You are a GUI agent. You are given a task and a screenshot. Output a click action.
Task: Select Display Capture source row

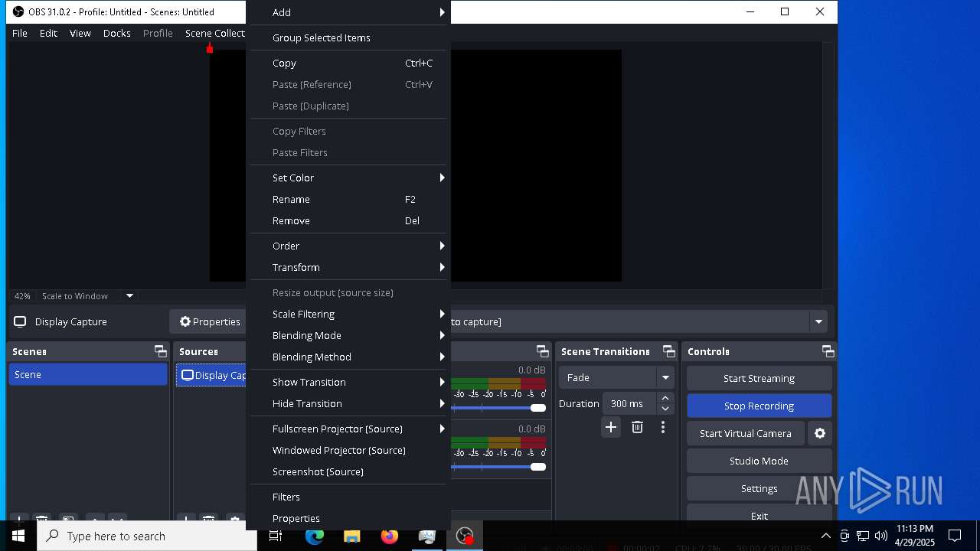tap(211, 375)
